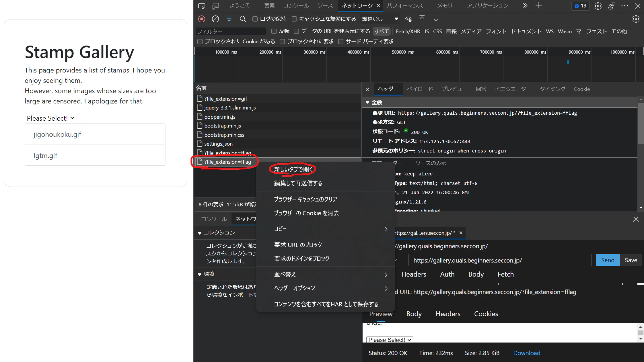Click the import HAR upload arrow
644x362 pixels.
tap(422, 19)
